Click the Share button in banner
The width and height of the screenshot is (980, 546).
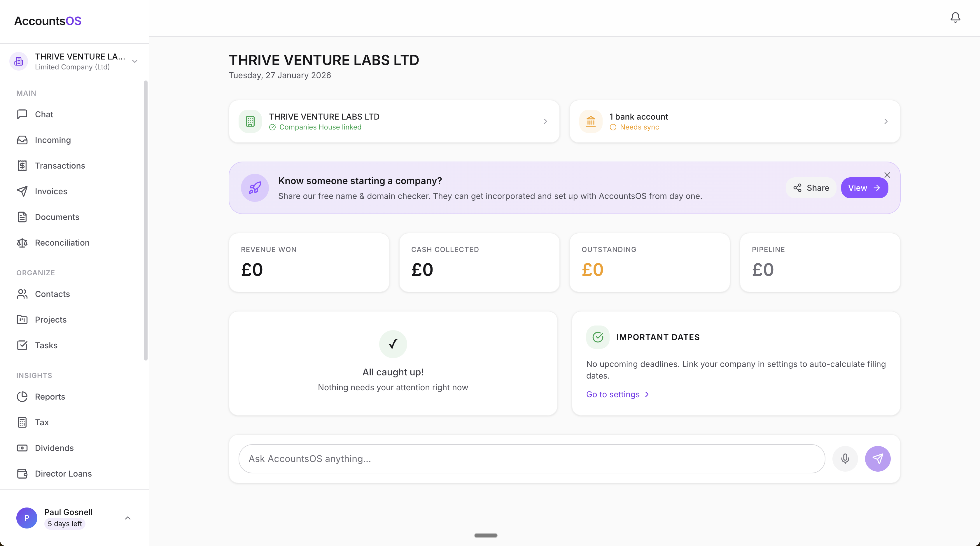(x=811, y=188)
